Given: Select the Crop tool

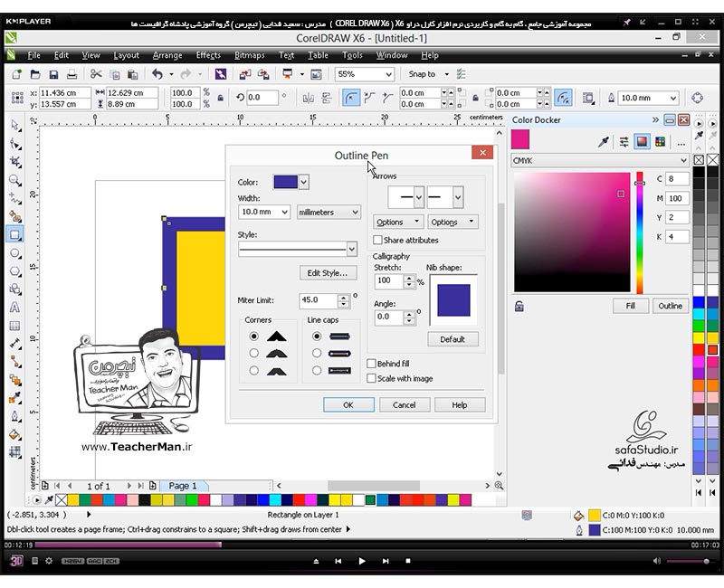Looking at the screenshot, I should [x=15, y=162].
